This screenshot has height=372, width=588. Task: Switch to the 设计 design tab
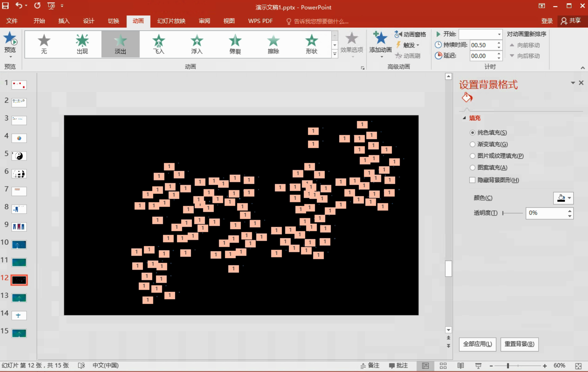(x=89, y=21)
